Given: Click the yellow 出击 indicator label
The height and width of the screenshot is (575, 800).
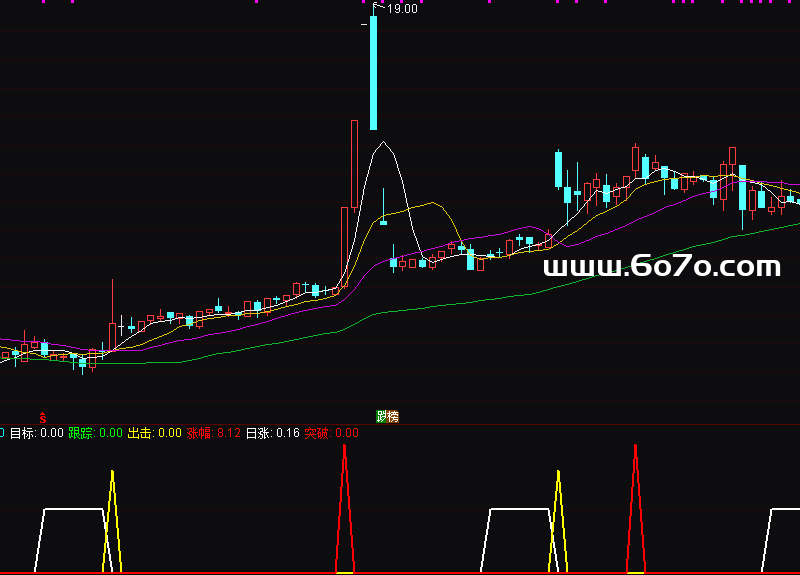Looking at the screenshot, I should pyautogui.click(x=155, y=433).
